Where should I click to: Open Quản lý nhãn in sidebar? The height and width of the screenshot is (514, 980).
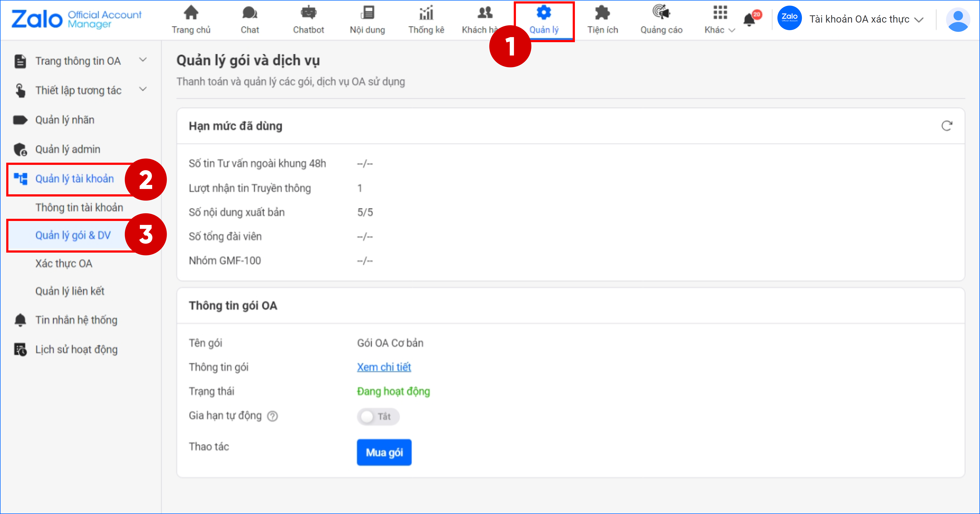(65, 120)
